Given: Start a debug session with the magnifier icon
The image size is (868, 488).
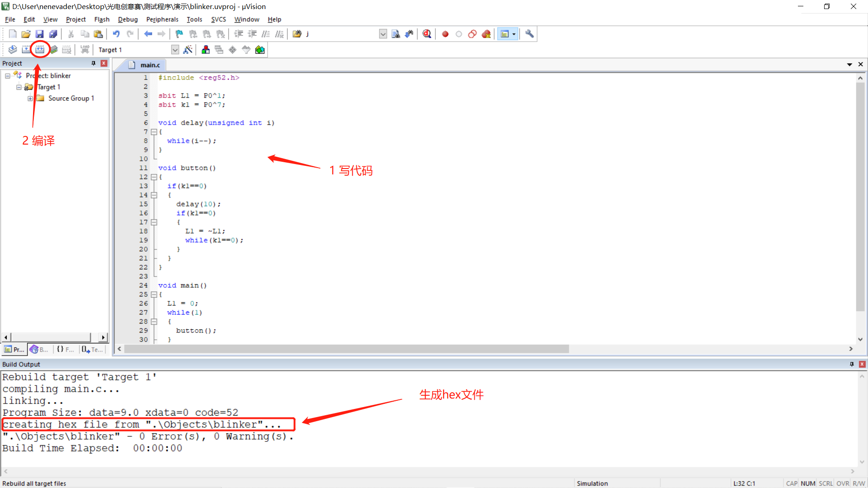Looking at the screenshot, I should coord(427,34).
